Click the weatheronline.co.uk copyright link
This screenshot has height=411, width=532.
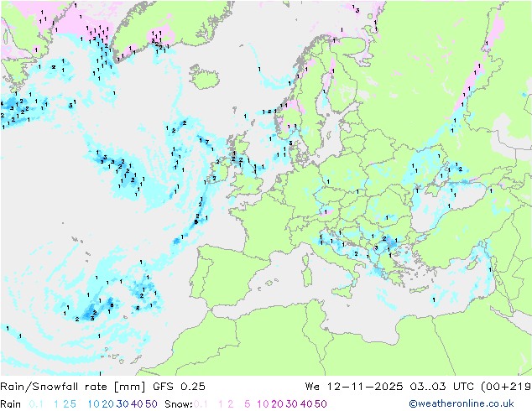[462, 403]
